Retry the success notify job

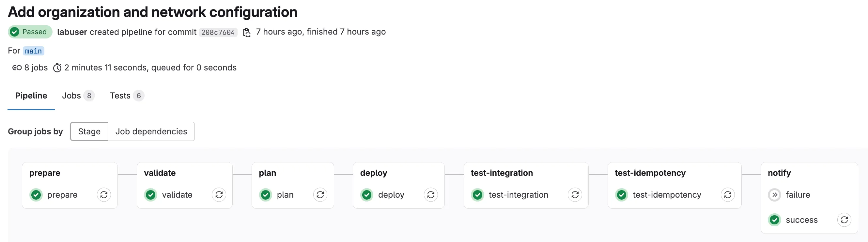coord(844,220)
